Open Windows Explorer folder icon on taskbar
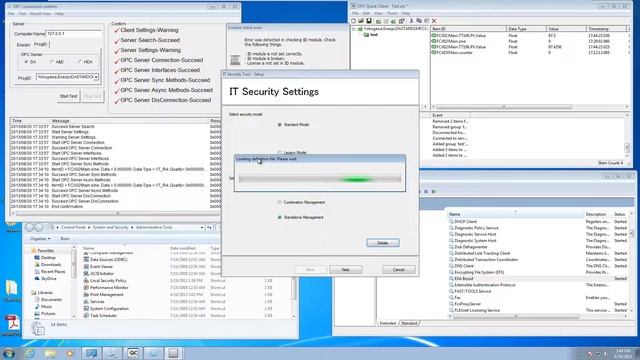Screen dimensions: 640x360 [50, 353]
